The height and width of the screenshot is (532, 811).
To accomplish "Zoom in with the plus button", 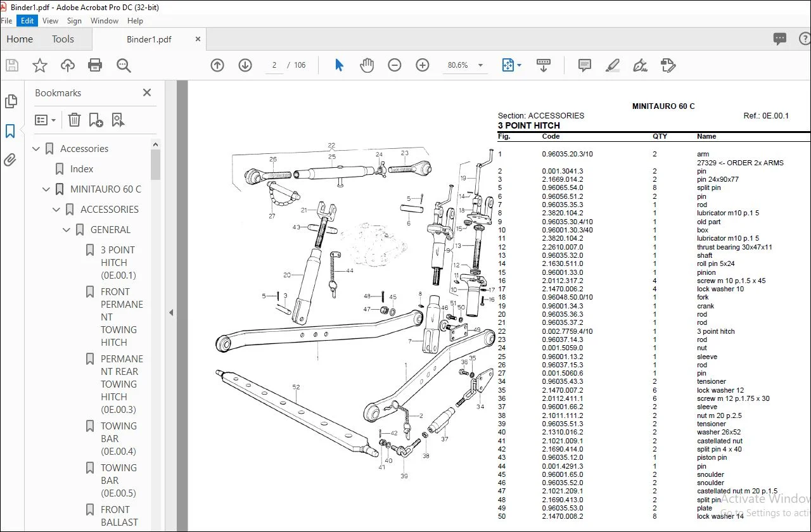I will point(423,65).
